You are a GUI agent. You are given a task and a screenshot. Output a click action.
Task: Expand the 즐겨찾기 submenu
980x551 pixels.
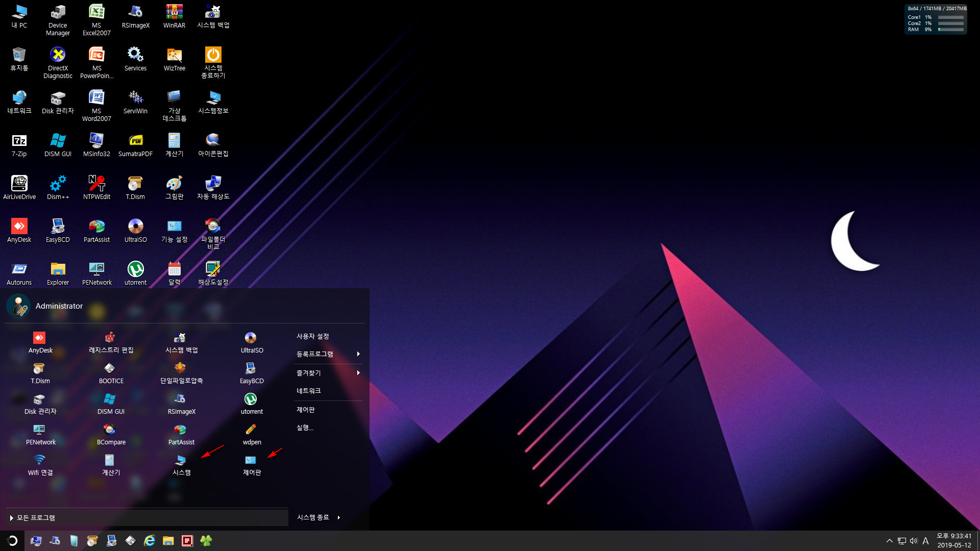pos(328,373)
